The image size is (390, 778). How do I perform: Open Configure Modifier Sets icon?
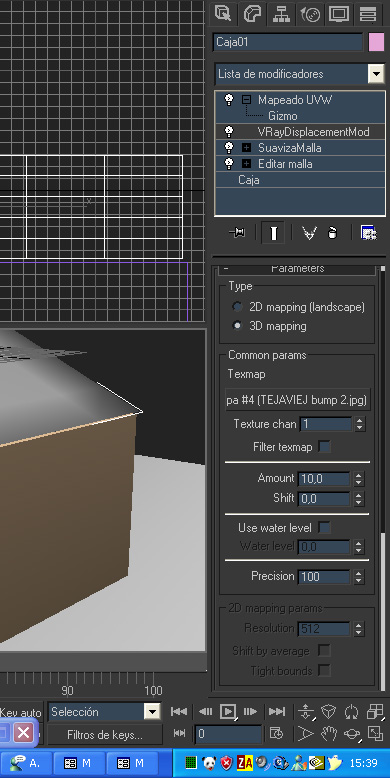pyautogui.click(x=369, y=233)
